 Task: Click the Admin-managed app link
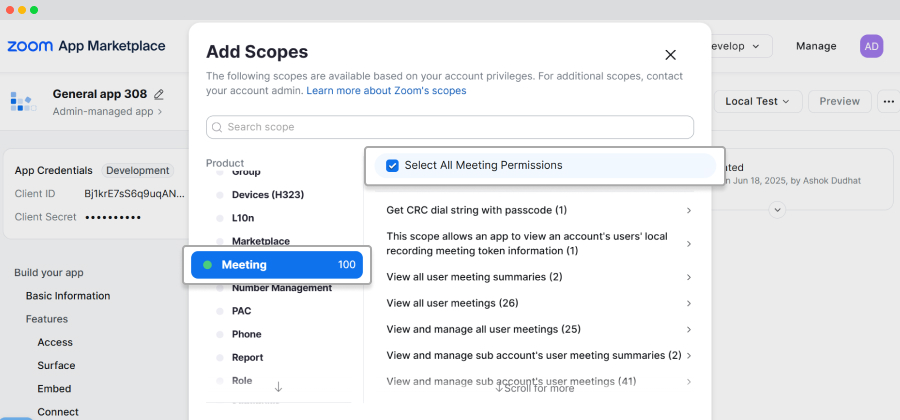click(x=107, y=112)
